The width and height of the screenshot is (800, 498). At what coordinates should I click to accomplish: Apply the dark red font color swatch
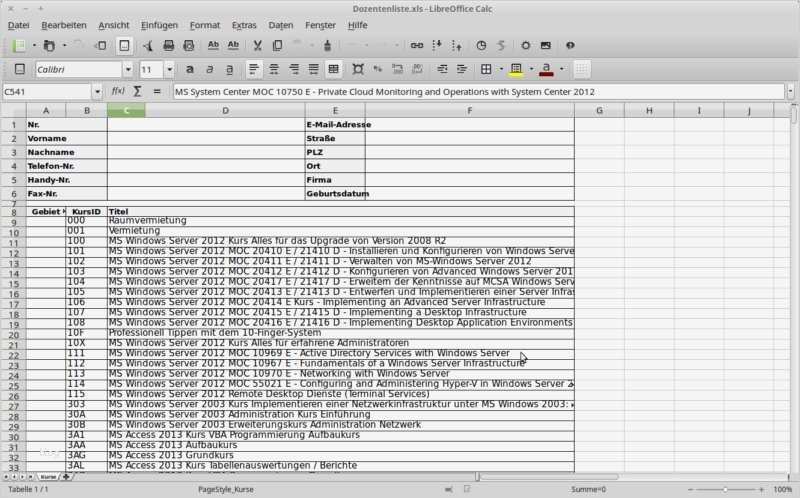[546, 69]
